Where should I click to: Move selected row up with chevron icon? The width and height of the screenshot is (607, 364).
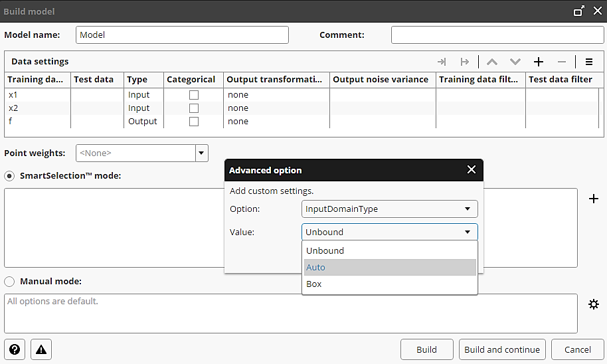[x=492, y=62]
